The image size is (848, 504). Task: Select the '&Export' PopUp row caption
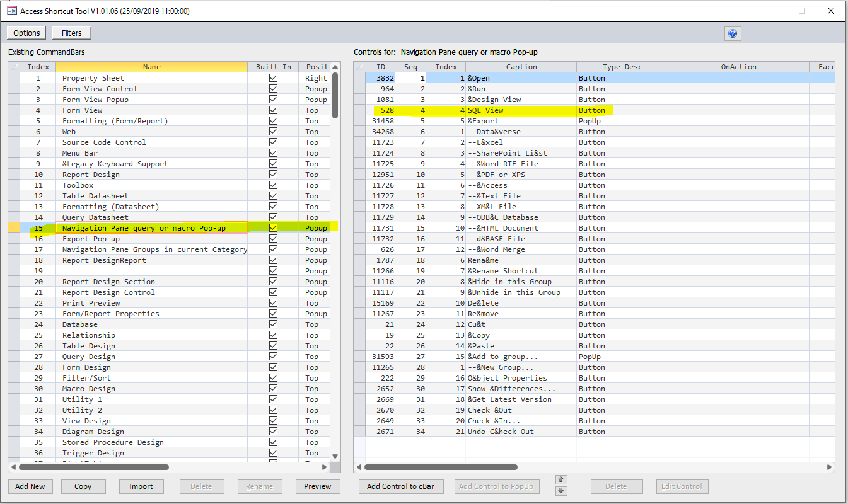pos(483,121)
